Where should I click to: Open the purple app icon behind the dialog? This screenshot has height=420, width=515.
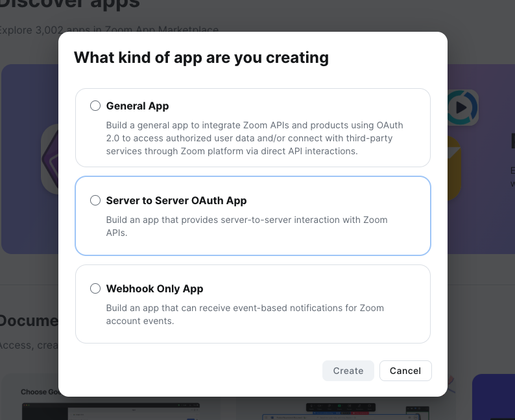point(50,159)
